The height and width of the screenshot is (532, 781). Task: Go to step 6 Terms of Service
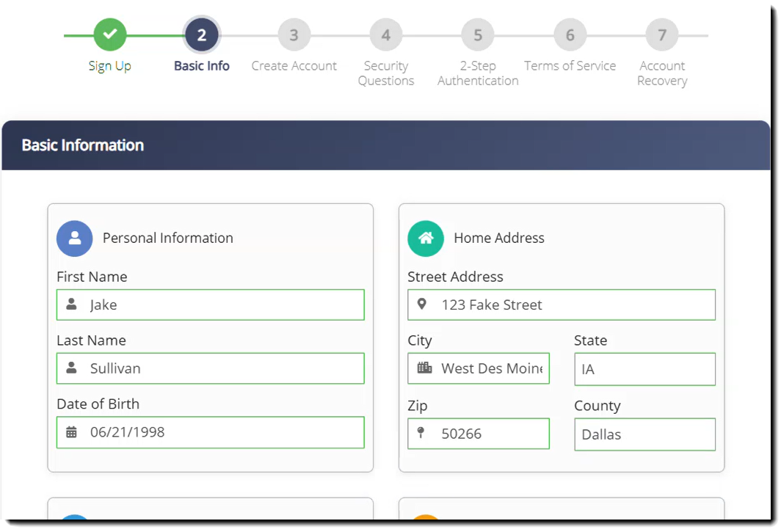570,34
